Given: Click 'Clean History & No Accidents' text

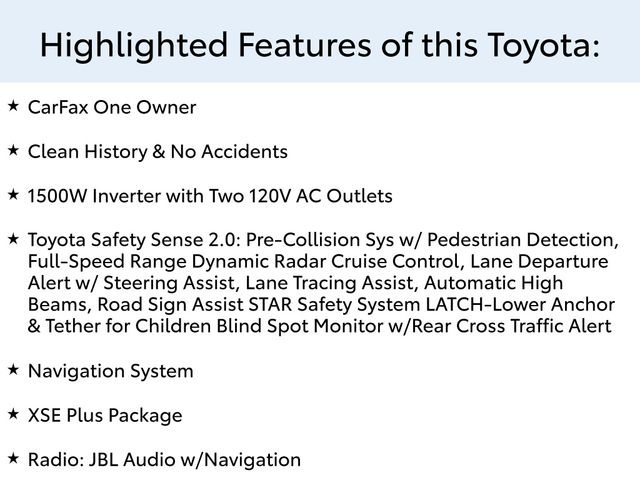Looking at the screenshot, I should click(158, 152).
